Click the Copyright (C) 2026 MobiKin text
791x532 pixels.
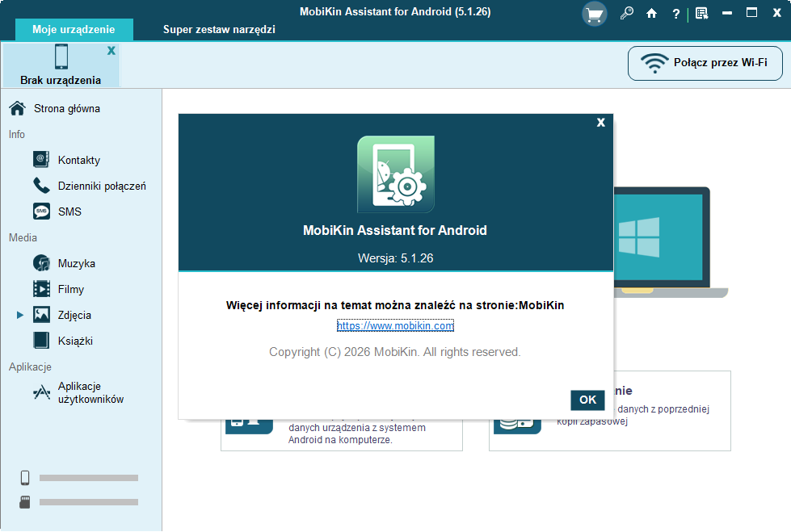point(394,352)
